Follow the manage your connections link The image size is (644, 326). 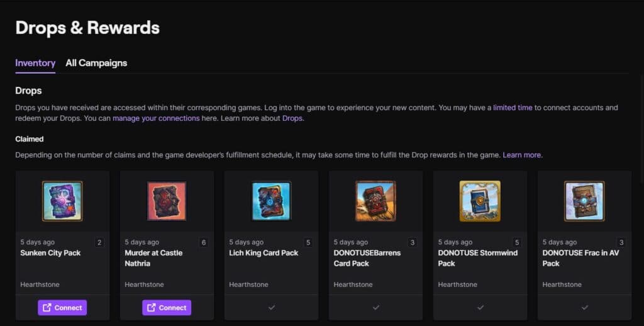coord(155,118)
